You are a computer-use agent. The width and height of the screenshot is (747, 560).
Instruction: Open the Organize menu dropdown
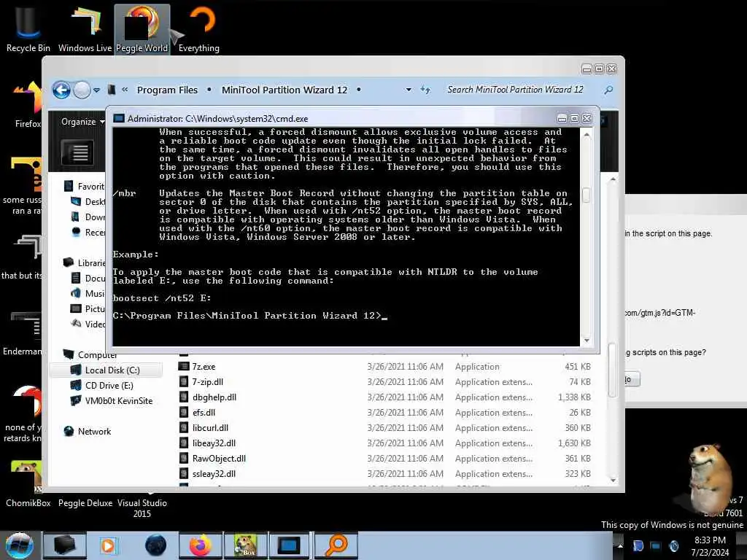83,122
